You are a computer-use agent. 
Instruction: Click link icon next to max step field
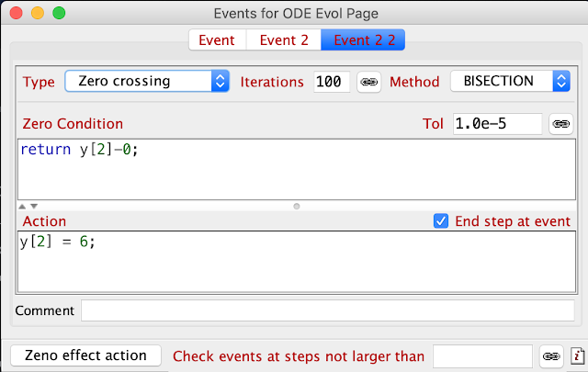(x=551, y=356)
